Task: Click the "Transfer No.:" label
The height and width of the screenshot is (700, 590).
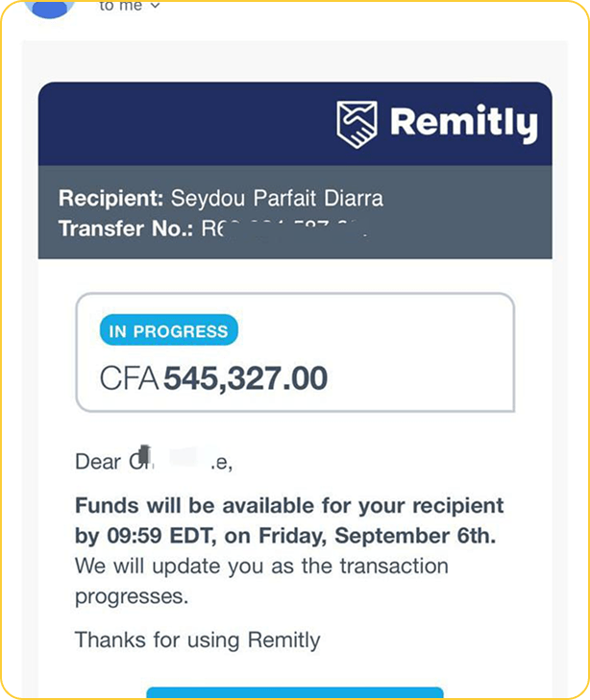Action: 126,229
